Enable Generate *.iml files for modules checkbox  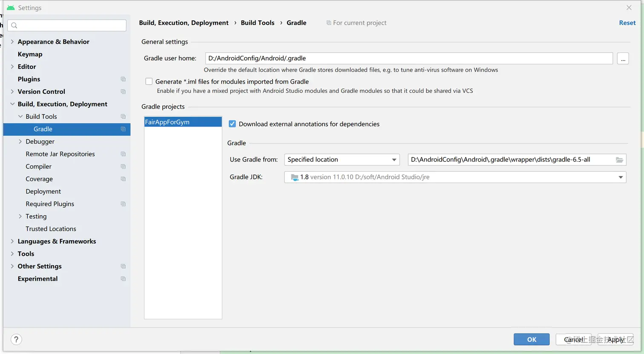[x=149, y=81]
